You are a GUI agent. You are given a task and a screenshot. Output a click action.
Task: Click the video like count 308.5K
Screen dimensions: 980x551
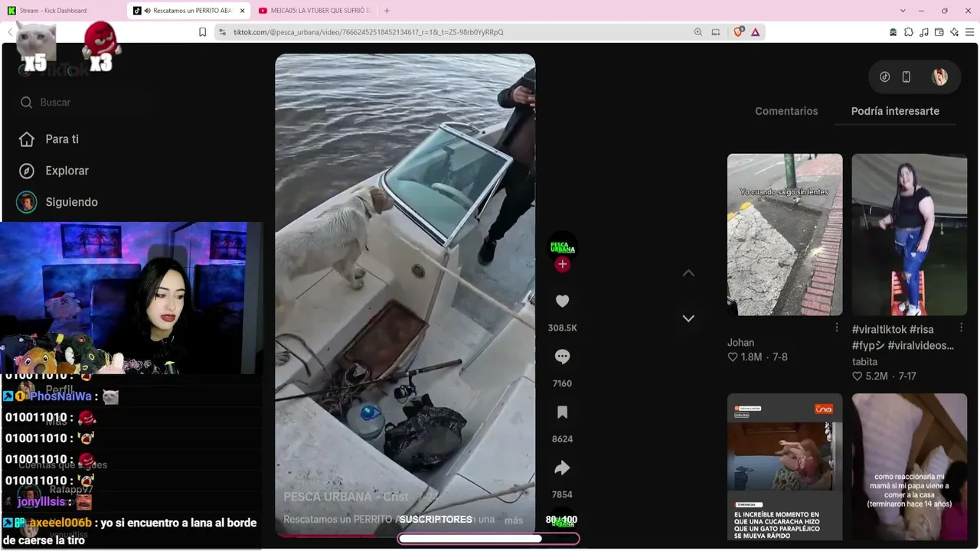tap(562, 328)
